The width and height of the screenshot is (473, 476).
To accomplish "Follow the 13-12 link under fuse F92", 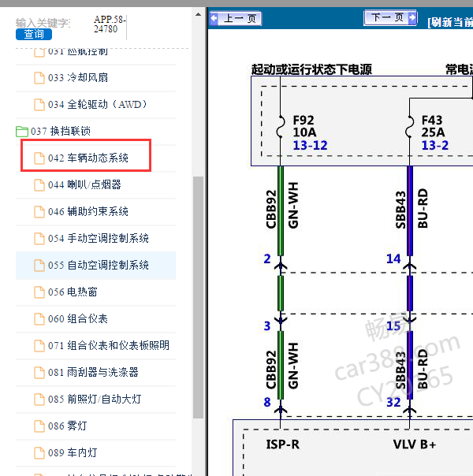I will [310, 145].
